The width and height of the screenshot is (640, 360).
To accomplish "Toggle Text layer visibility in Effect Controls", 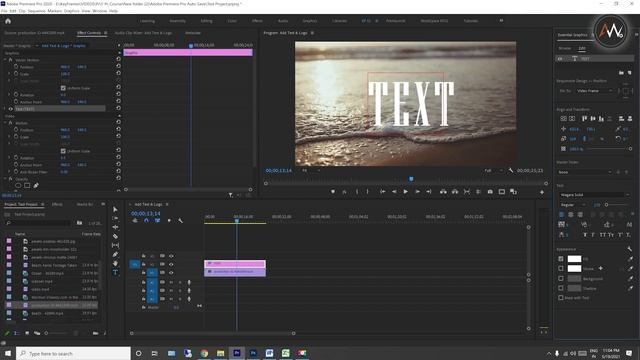I will (x=11, y=109).
